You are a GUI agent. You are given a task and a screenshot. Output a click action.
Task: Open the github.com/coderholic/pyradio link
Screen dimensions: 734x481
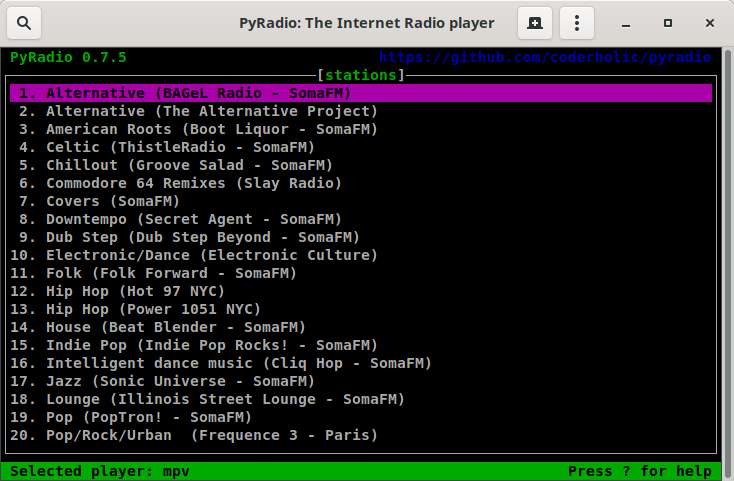point(545,57)
